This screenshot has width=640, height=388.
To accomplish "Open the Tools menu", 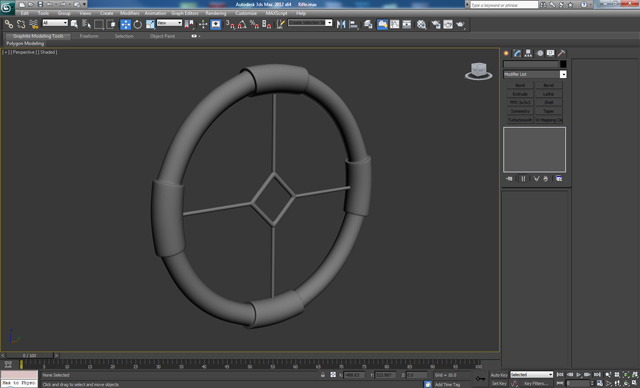I will point(43,13).
